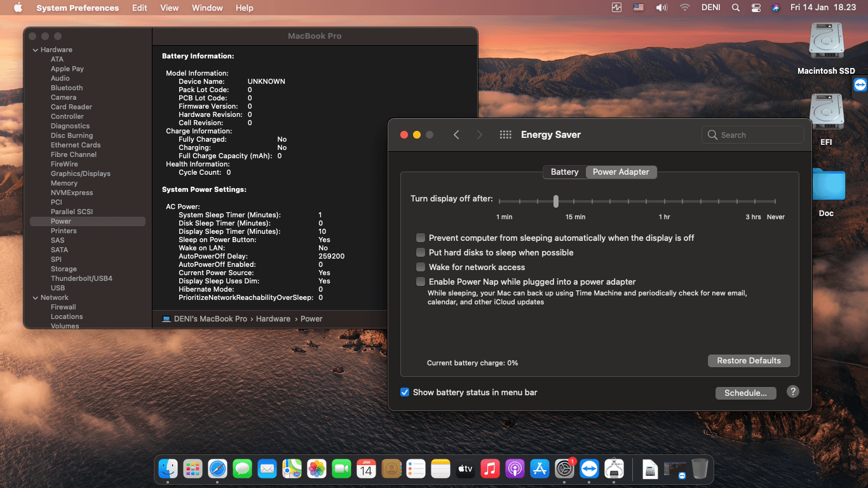Choose Memory in the hardware sidebar
Screen dimensions: 868x488
pyautogui.click(x=64, y=183)
